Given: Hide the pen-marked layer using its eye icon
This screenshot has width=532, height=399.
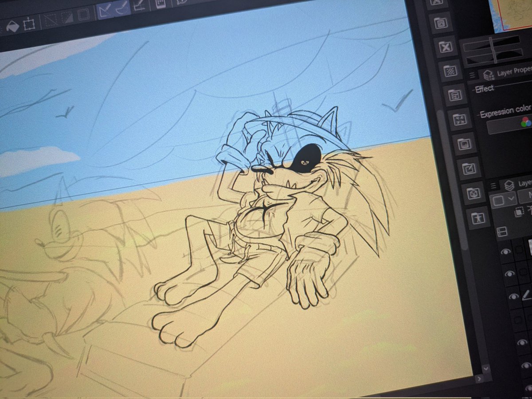Looking at the screenshot, I should [514, 296].
